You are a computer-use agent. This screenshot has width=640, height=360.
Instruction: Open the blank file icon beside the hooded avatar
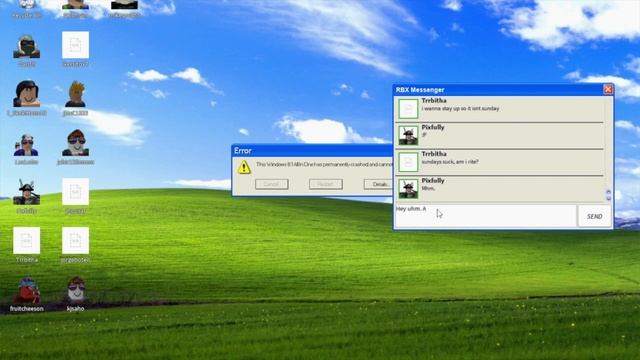[x=76, y=45]
